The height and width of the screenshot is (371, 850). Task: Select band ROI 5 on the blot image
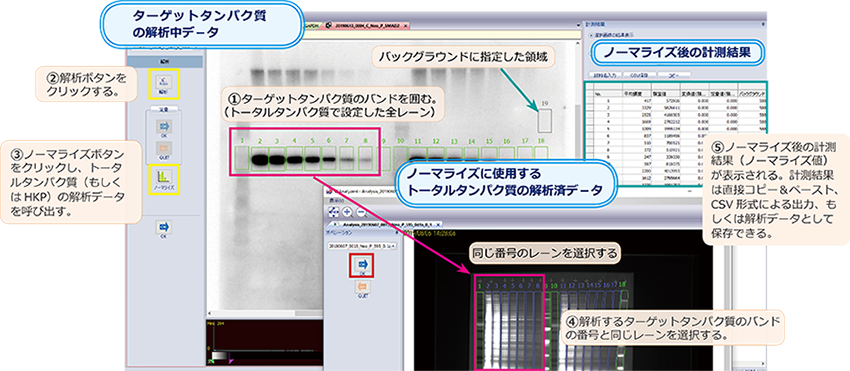313,159
